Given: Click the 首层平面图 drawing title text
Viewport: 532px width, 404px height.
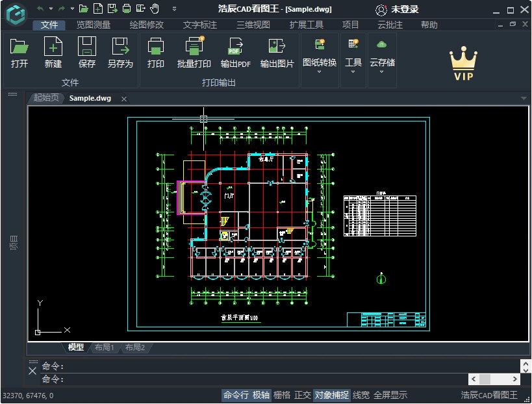Looking at the screenshot, I should tap(240, 318).
